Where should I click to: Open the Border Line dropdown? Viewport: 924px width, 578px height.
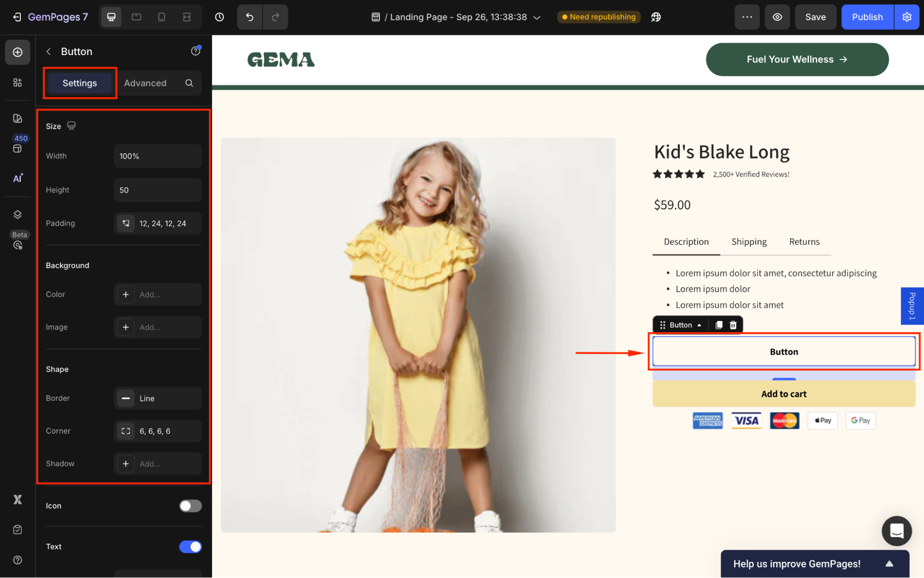click(x=158, y=398)
